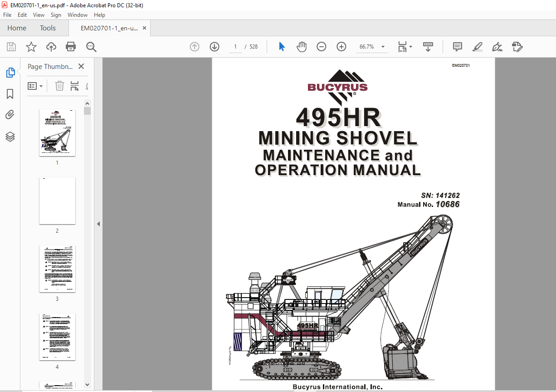Viewport: 556px width, 392px height.
Task: Activate the Hand pan tool
Action: (302, 47)
